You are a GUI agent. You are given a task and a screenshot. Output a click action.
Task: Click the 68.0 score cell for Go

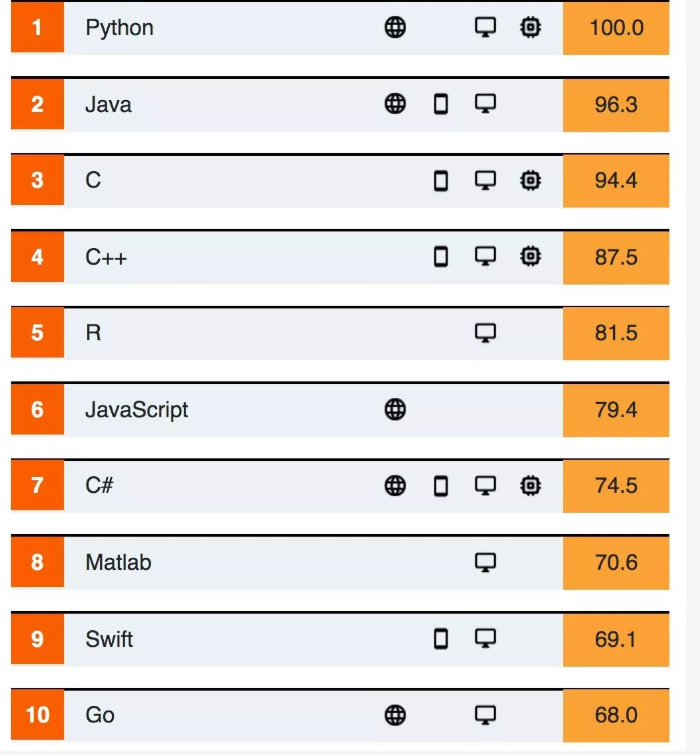[x=616, y=715]
